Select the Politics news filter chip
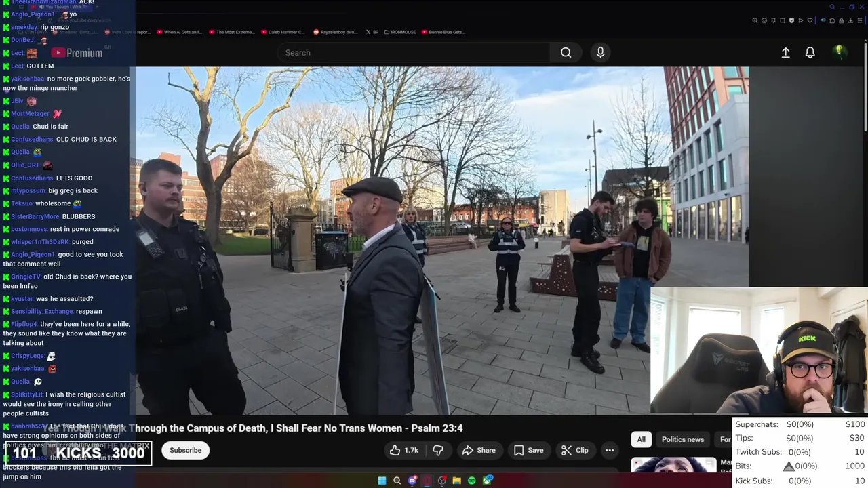The image size is (868, 488). [x=683, y=439]
